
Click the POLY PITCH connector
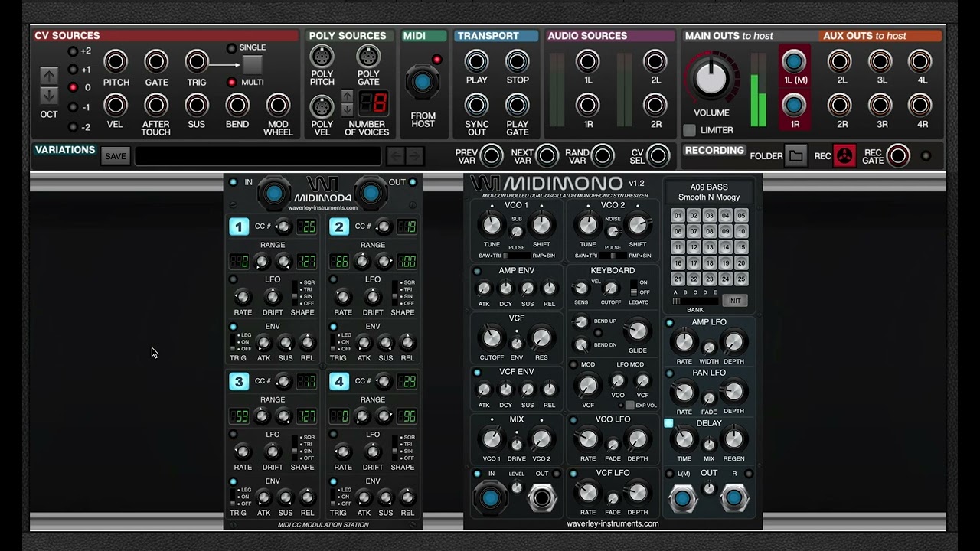(322, 57)
